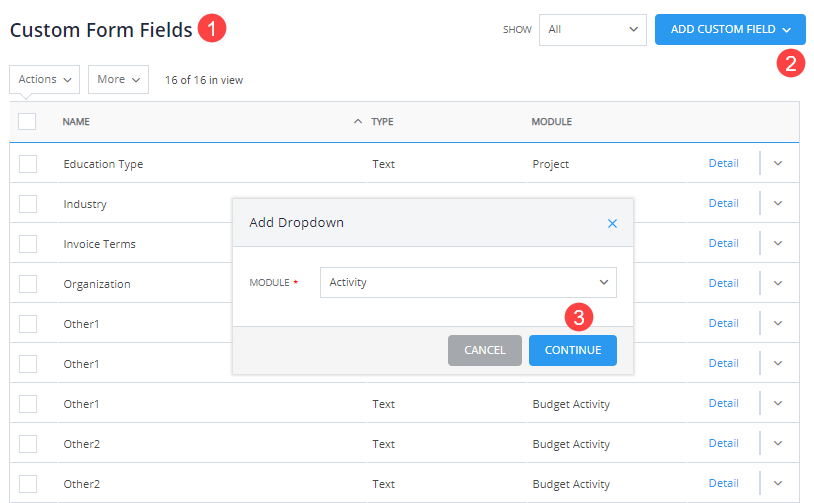This screenshot has height=503, width=814.
Task: Click the Project module cell
Action: coord(551,164)
